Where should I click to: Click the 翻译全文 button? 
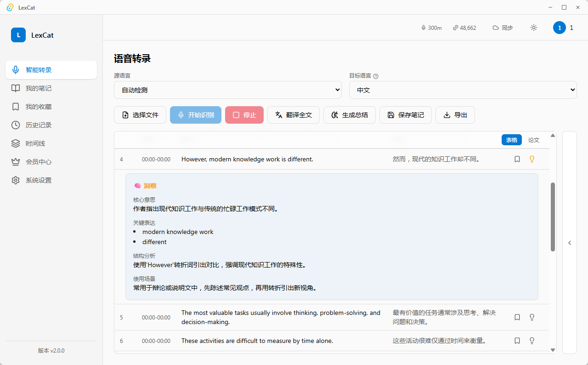(x=294, y=115)
